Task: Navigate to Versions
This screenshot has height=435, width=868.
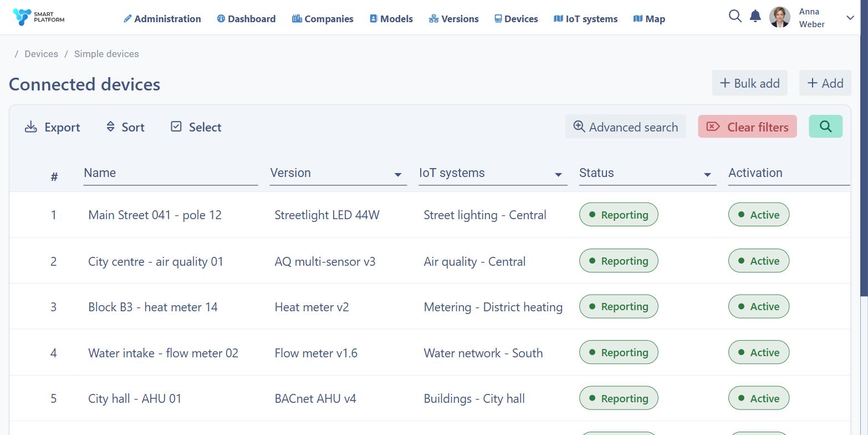Action: click(x=453, y=19)
